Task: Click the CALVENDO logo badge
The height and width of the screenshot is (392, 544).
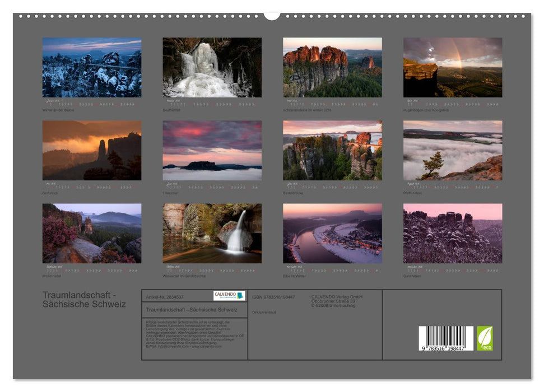Action: point(229,296)
